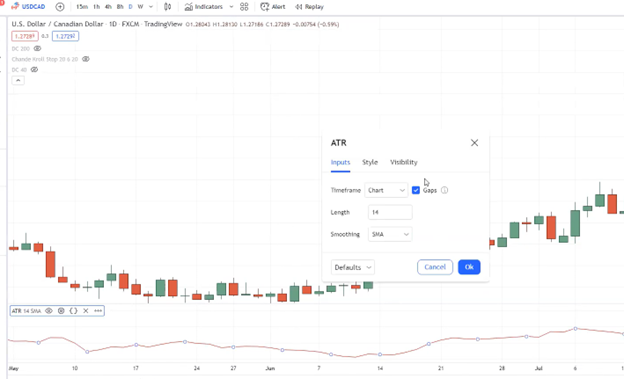Open the candlestick chart type selector
This screenshot has height=379, width=624.
click(x=168, y=7)
